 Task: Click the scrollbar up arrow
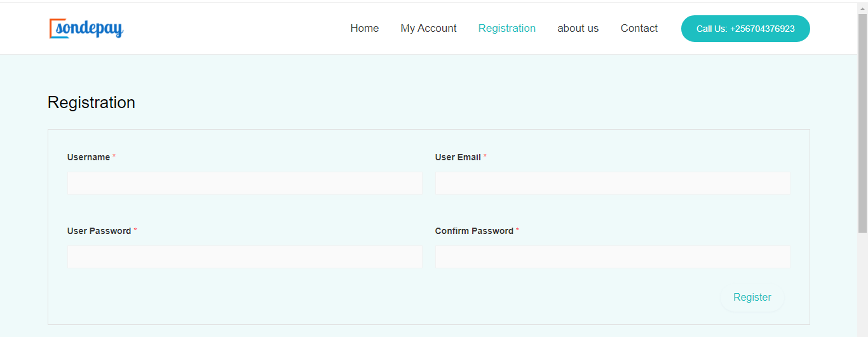click(862, 8)
